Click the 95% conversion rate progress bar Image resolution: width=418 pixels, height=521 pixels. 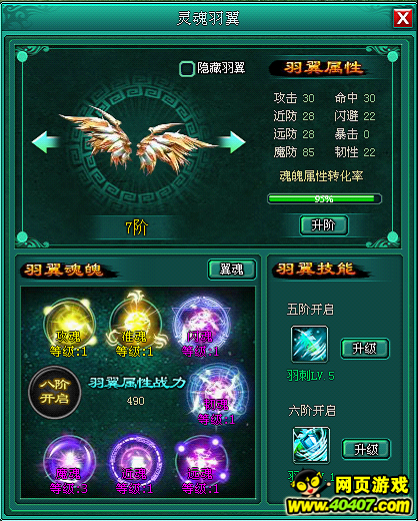(324, 199)
